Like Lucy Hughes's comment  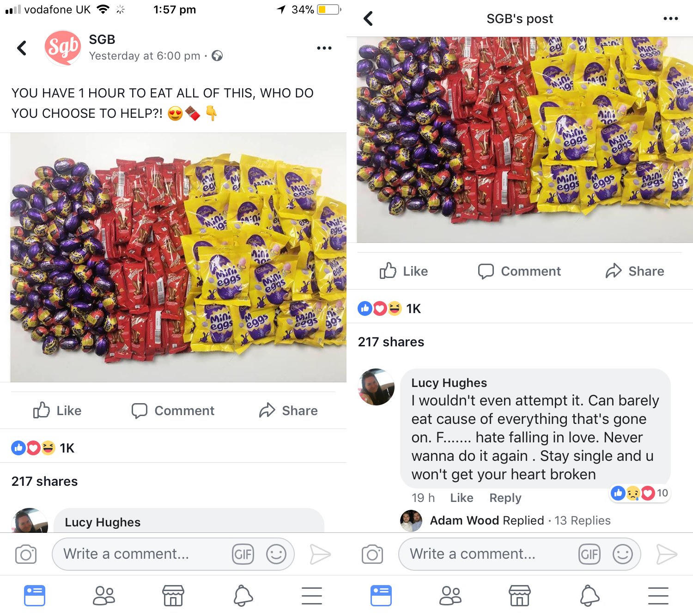point(462,498)
